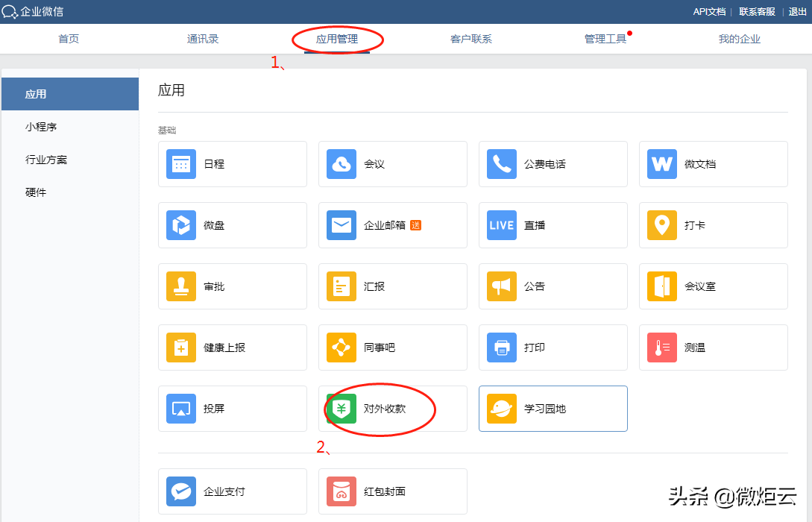Image resolution: width=812 pixels, height=522 pixels.
Task: Select the 审批 approval app
Action: pos(232,286)
